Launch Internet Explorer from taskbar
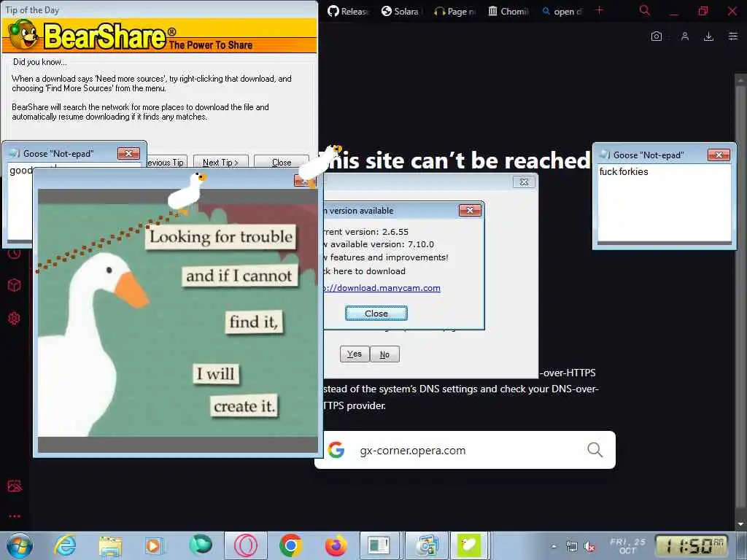 click(x=65, y=545)
